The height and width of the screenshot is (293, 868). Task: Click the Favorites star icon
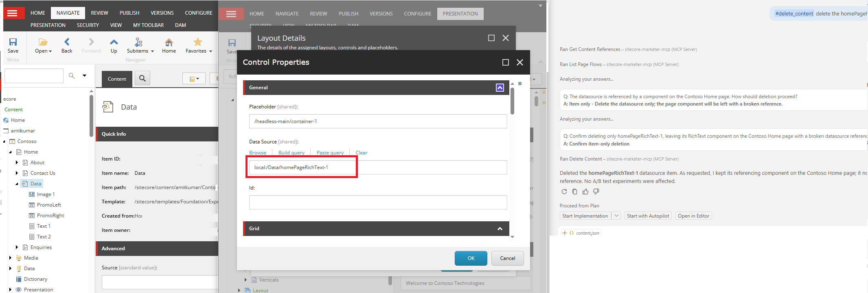[x=197, y=42]
